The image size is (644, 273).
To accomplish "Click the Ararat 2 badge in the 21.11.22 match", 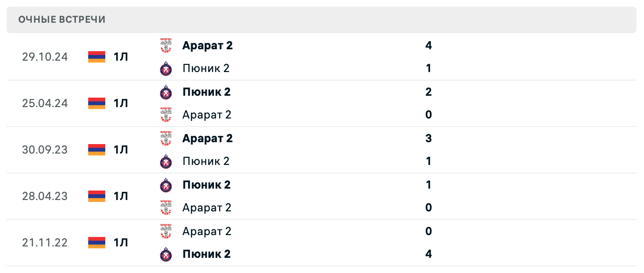I will 166,231.
